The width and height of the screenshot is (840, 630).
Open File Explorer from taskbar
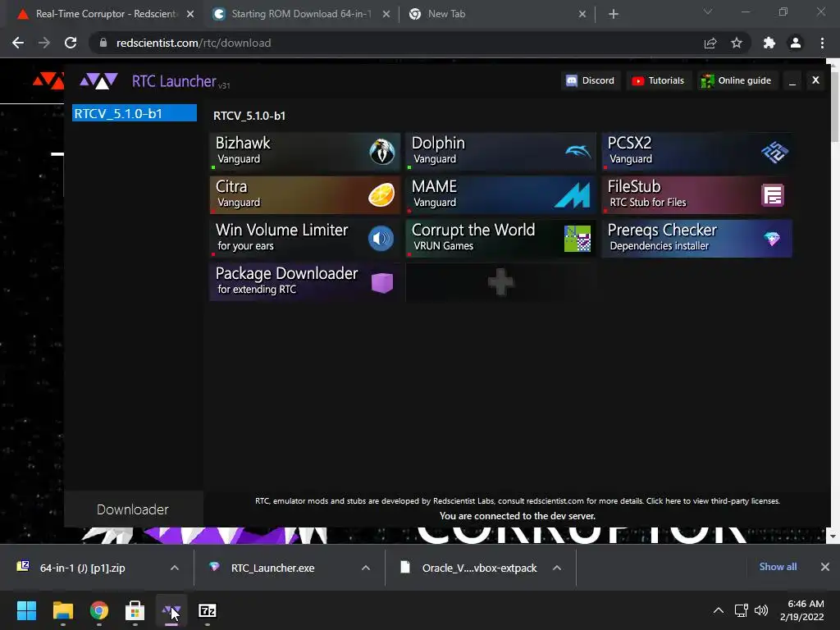(62, 610)
